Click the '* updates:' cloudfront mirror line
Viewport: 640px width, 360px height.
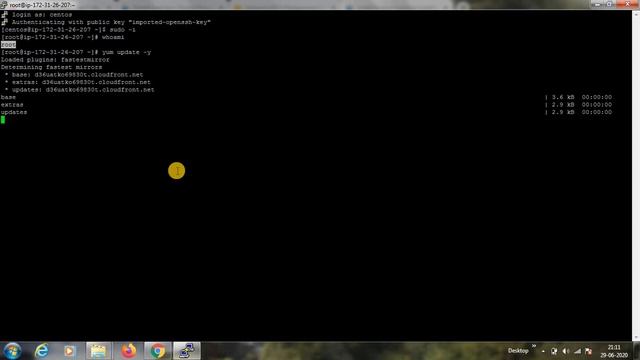point(80,89)
